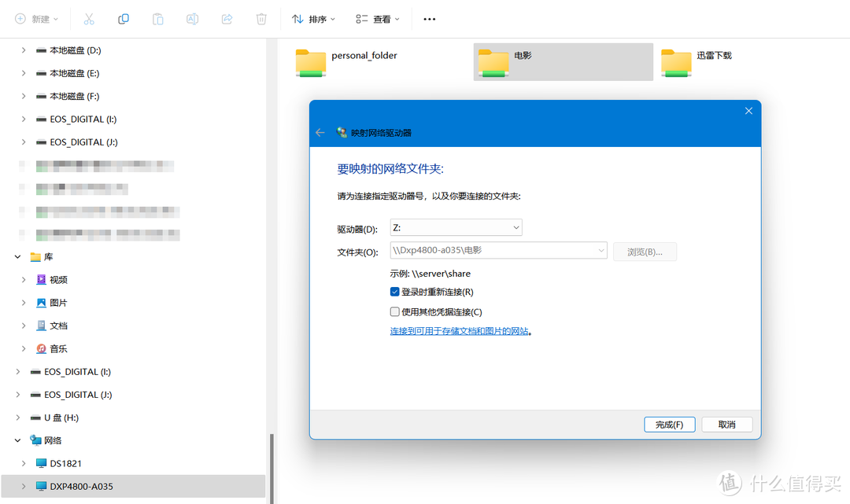
Task: Open the 排序 sort menu
Action: coord(314,18)
